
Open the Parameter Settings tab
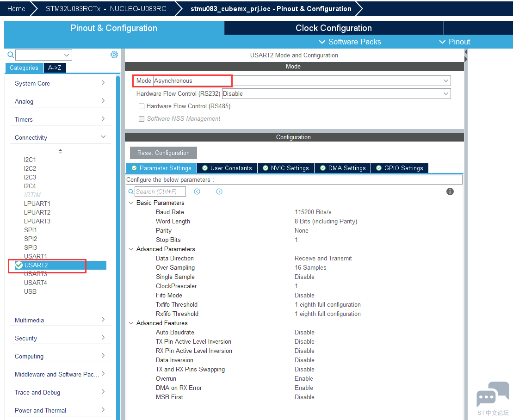161,168
